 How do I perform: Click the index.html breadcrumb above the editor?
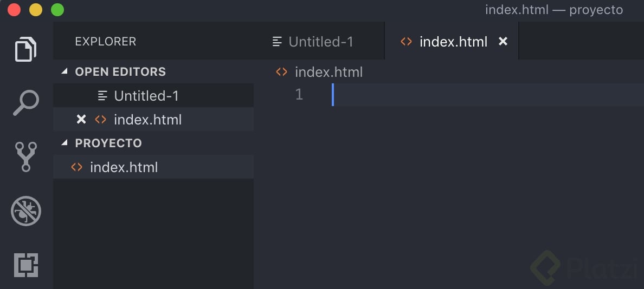point(329,72)
